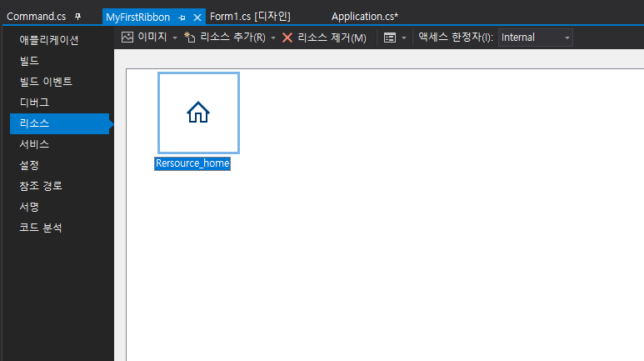Open the 액세스 한정자 Internal combo box
Screen dimensions: 644x361
[535, 38]
